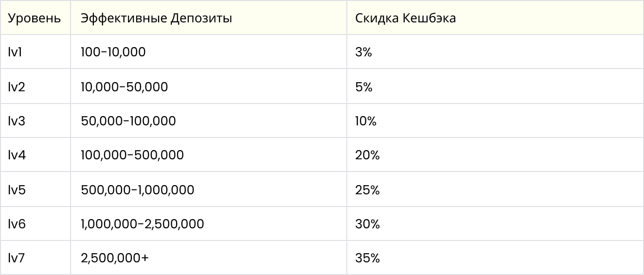Select the lv6 level cell
Screen dimensions: 644x275
point(36,223)
